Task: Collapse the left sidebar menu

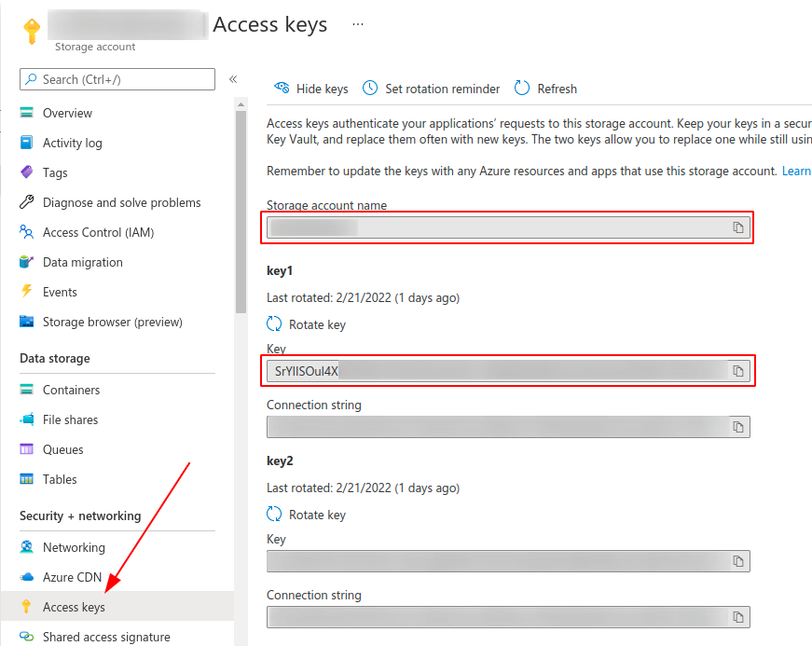Action: 233,79
